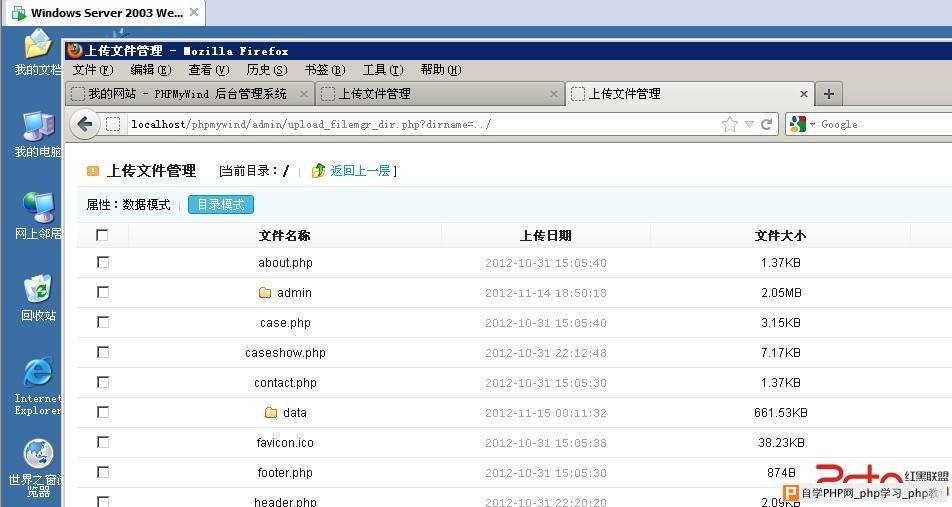Toggle the select-all checkbox in table header
The width and height of the screenshot is (952, 507).
(102, 235)
